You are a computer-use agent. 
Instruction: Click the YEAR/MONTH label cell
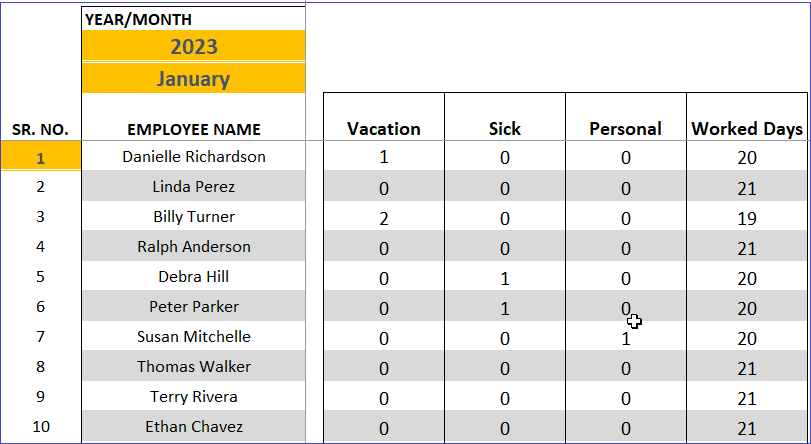(193, 19)
